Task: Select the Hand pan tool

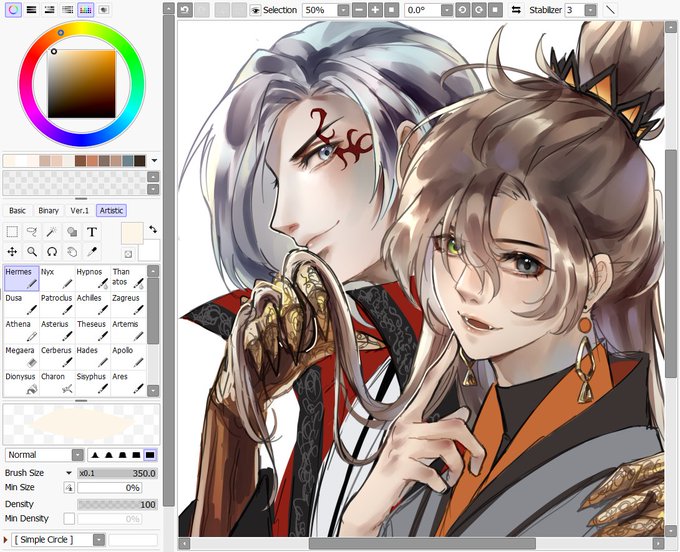Action: point(72,252)
